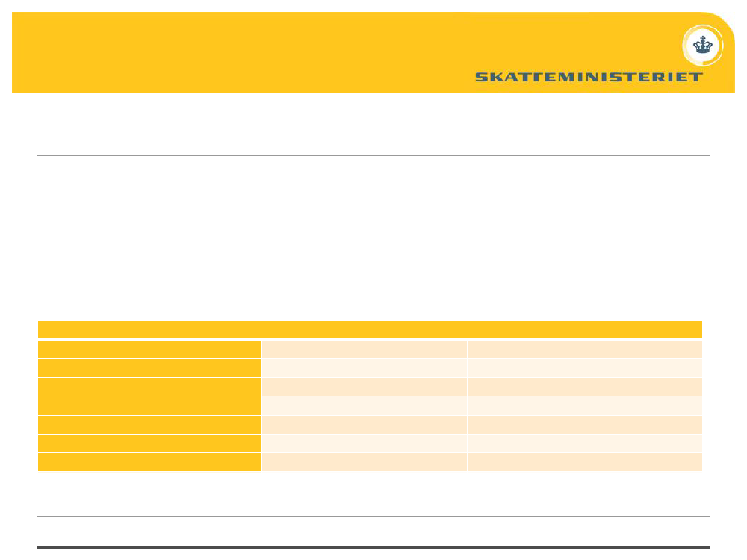Click the royal crown emblem icon
The width and height of the screenshot is (747, 560).
click(703, 46)
